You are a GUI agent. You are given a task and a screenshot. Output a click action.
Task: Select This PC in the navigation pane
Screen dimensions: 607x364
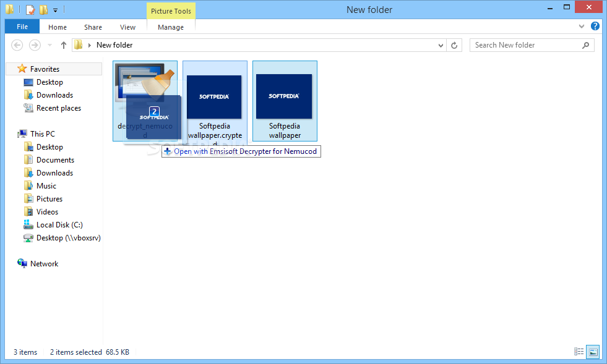coord(43,134)
